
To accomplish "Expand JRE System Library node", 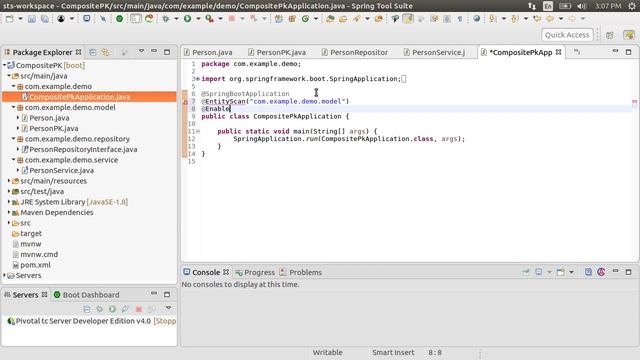I will coord(9,202).
